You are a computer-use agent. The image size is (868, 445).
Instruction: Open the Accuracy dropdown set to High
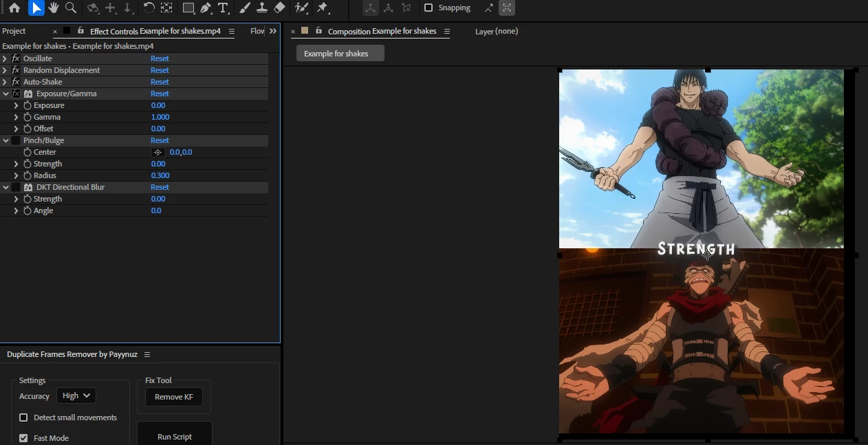pyautogui.click(x=76, y=395)
